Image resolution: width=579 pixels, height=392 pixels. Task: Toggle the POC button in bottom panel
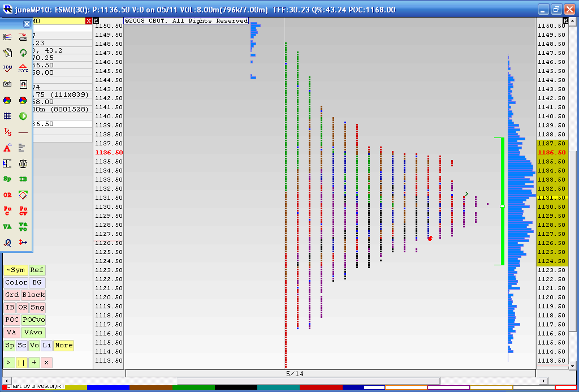pyautogui.click(x=12, y=320)
